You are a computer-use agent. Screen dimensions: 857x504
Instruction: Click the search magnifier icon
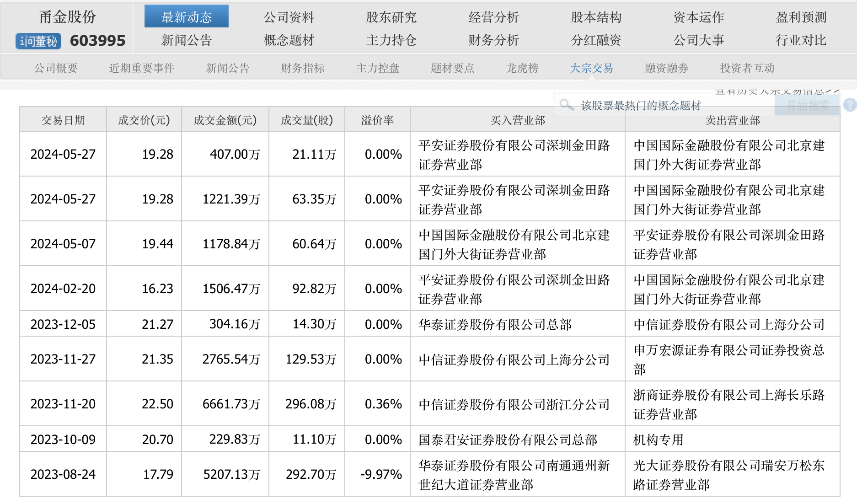click(567, 105)
